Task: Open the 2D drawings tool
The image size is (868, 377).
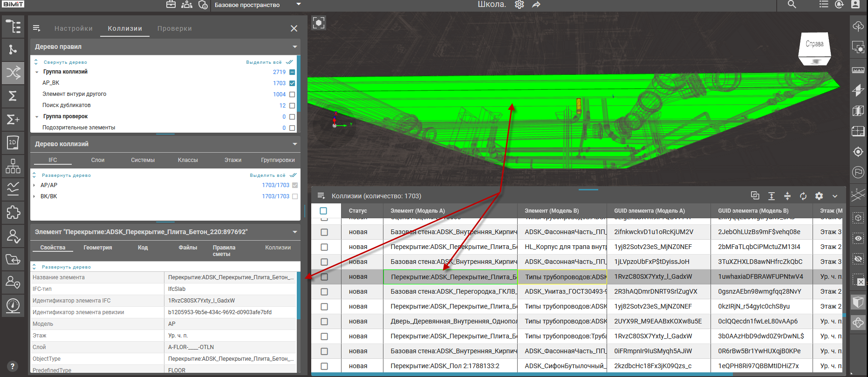Action: click(x=13, y=142)
